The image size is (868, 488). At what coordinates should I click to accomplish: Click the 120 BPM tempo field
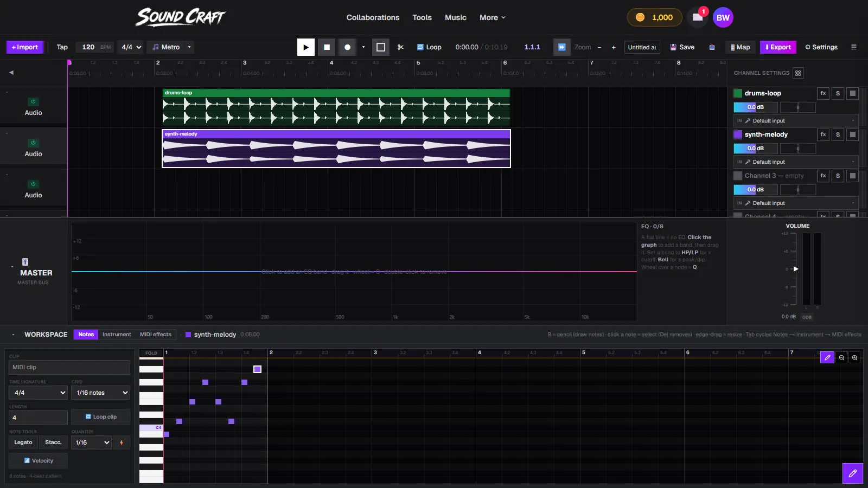click(x=95, y=47)
